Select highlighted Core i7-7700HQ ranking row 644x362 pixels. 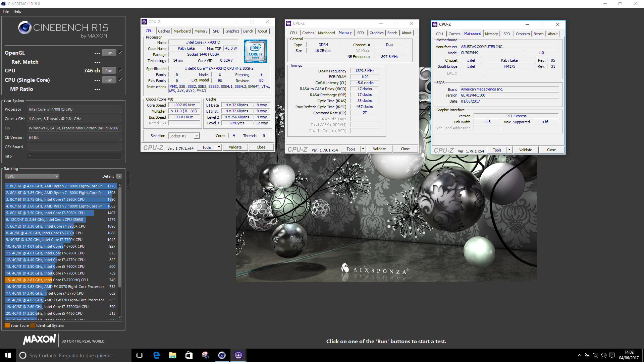(x=61, y=280)
